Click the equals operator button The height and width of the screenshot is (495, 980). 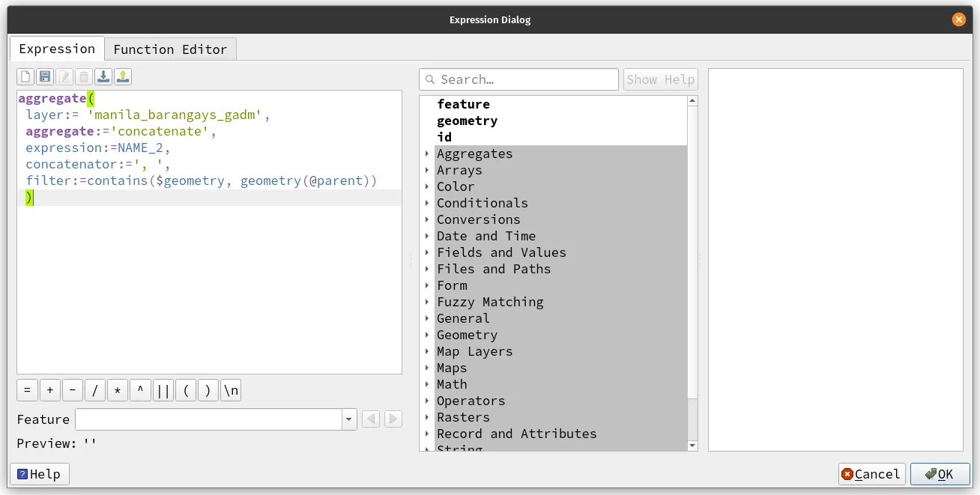click(27, 390)
